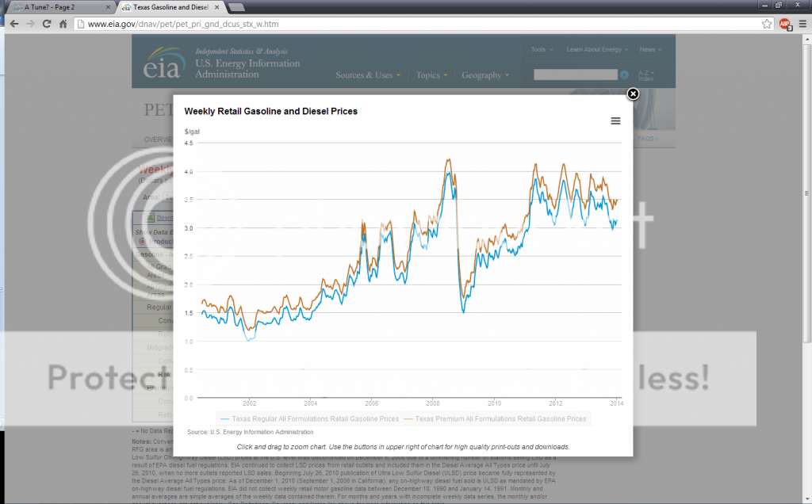Expand the Geography dropdown menu

(485, 75)
